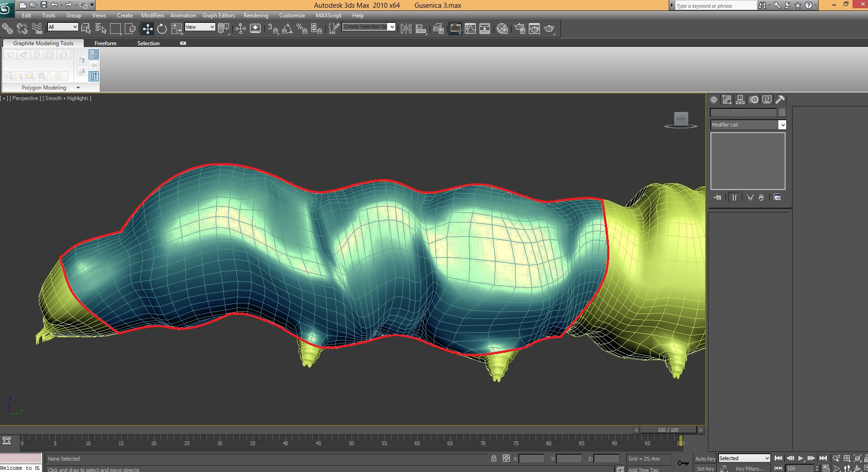Select the Move transform tool
The height and width of the screenshot is (472, 868).
click(147, 29)
